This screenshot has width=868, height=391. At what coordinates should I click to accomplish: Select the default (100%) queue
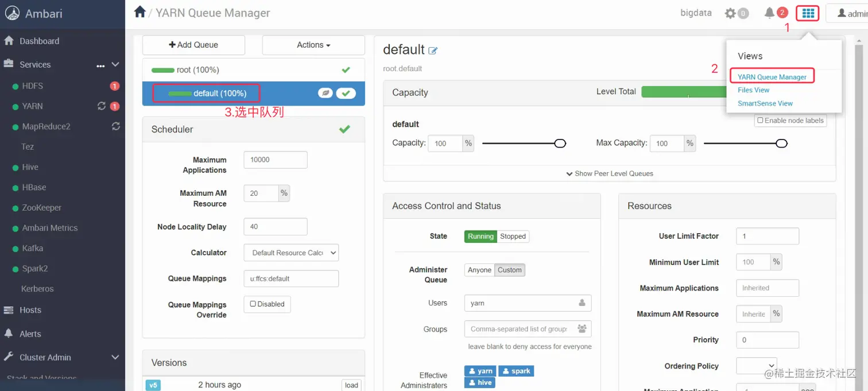coord(254,93)
